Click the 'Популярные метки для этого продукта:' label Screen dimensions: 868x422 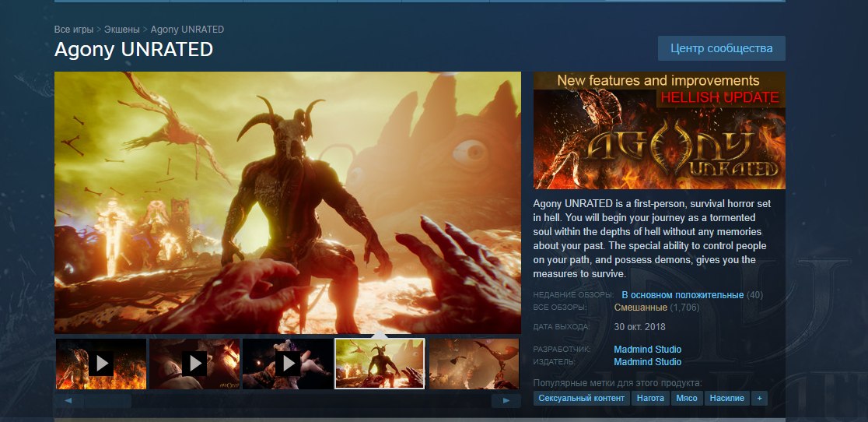[x=618, y=382]
